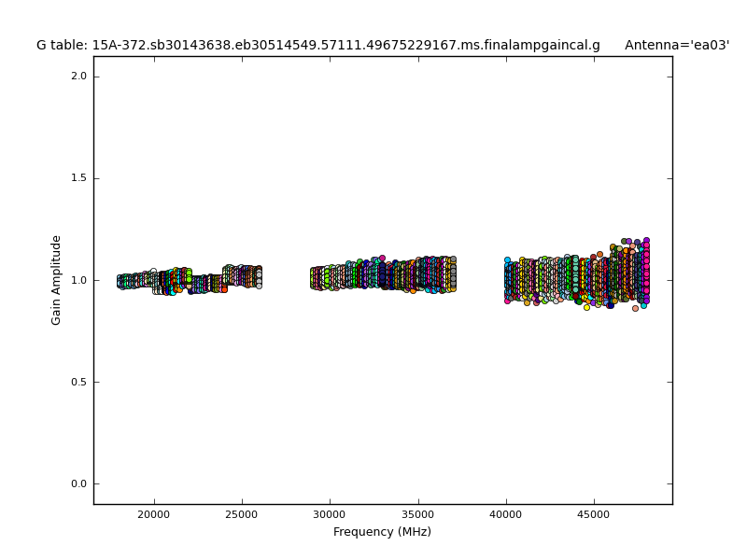Click the 'Frequency (MHz)' x-axis label
Image resolution: width=747 pixels, height=560 pixels.
pos(382,532)
